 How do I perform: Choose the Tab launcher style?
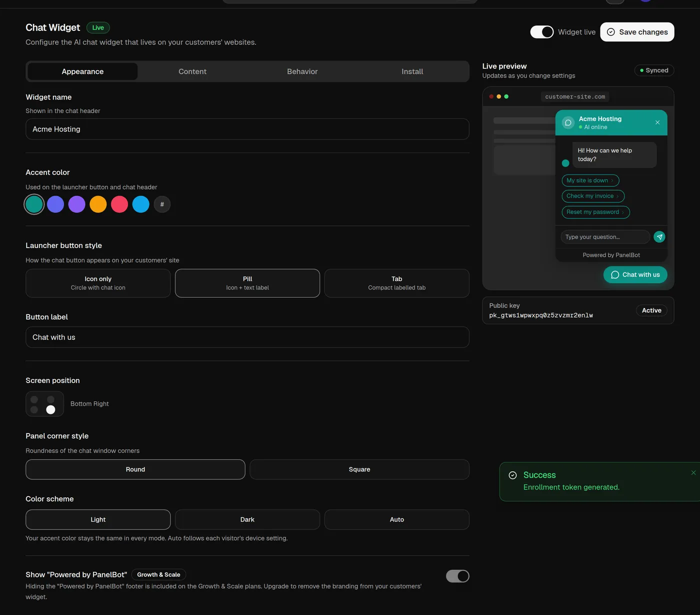click(397, 283)
